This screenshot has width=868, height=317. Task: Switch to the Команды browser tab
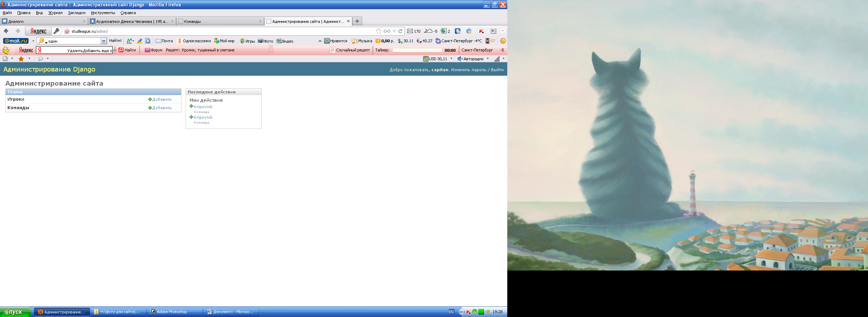pyautogui.click(x=220, y=21)
